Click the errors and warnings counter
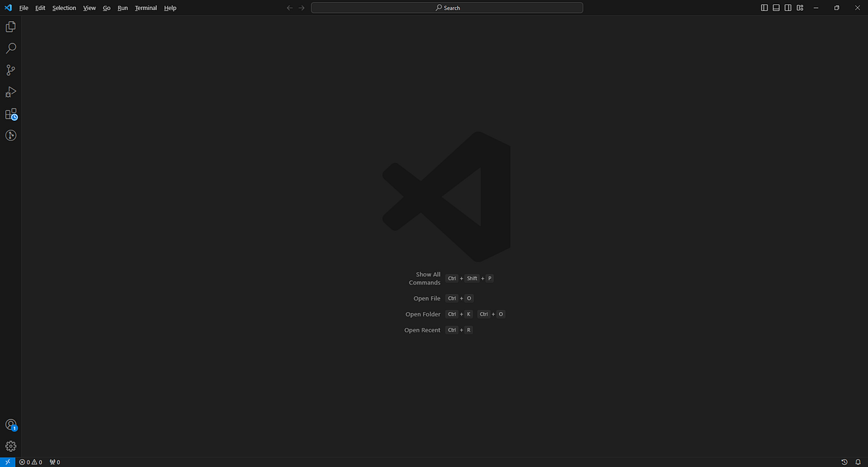868x467 pixels. pos(33,462)
